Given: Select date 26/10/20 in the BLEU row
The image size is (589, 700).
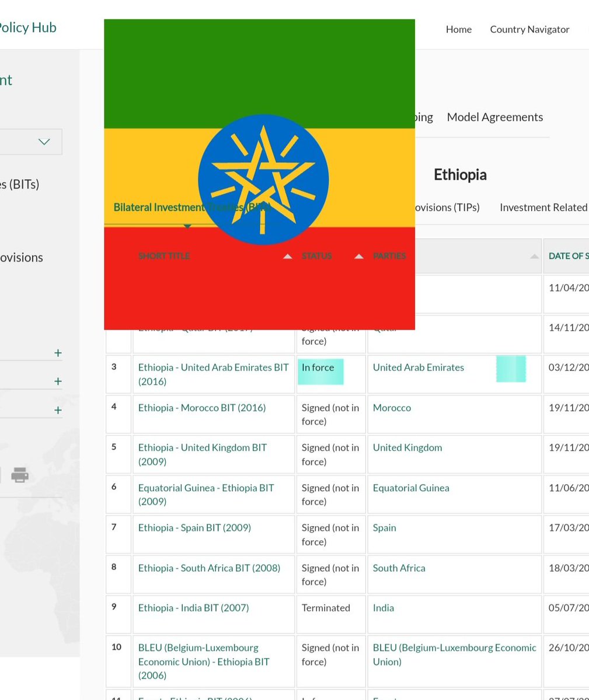Looking at the screenshot, I should point(569,648).
